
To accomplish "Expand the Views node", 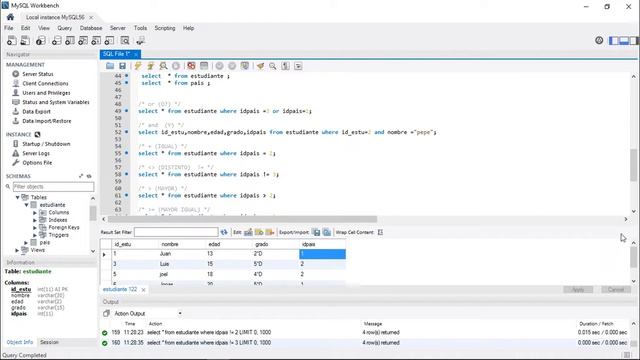I will pyautogui.click(x=18, y=250).
